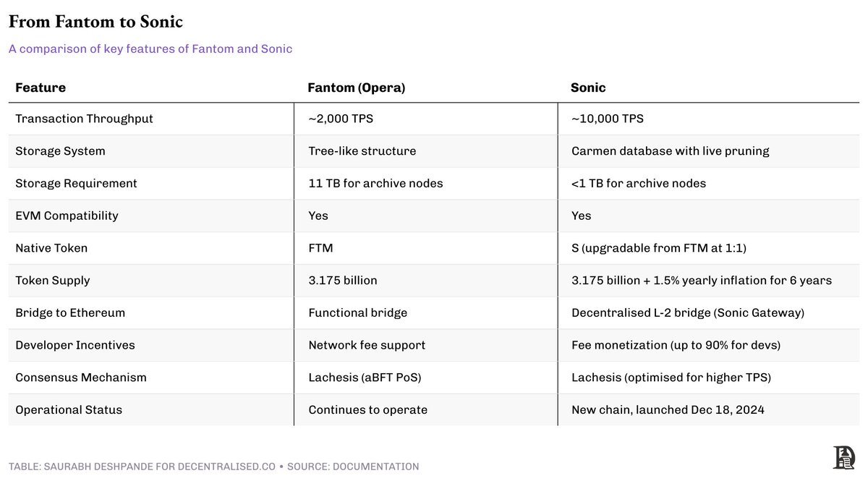Screen dimensions: 868x481
Task: Select "New chain, launched Dec 18, 2024" cell
Action: (x=668, y=410)
